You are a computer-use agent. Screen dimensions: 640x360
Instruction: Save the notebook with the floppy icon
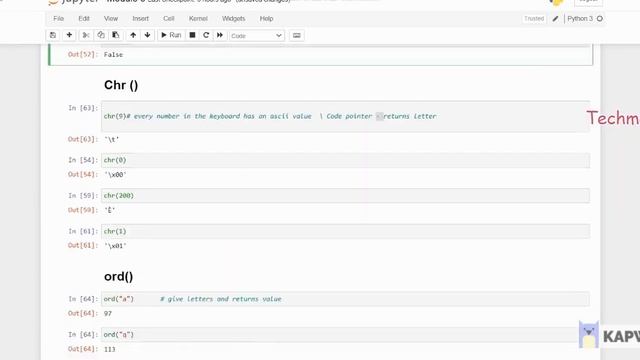click(53, 35)
